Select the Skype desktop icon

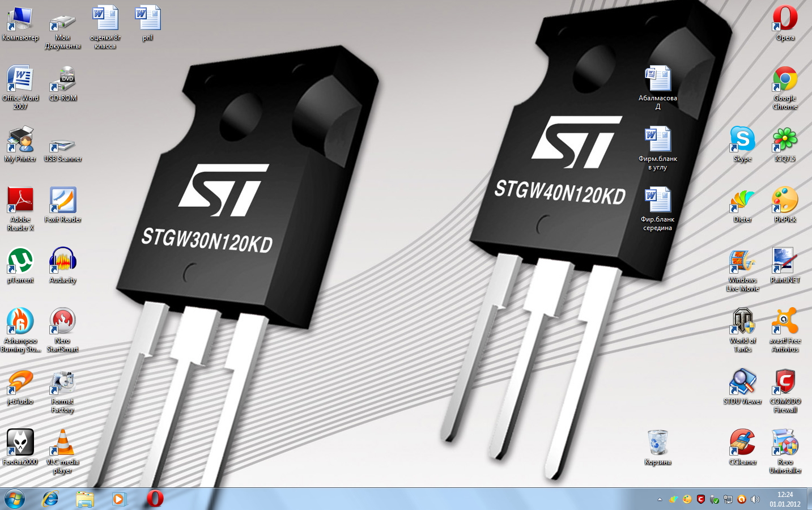click(x=742, y=140)
